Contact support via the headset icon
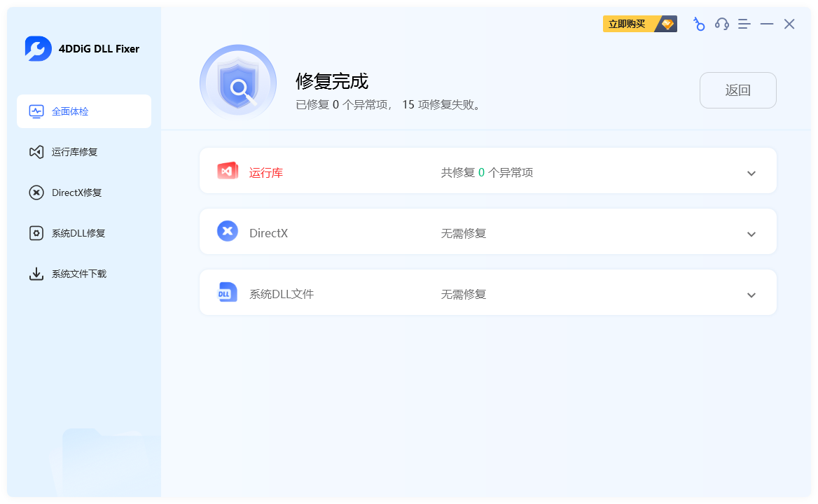 pyautogui.click(x=721, y=24)
